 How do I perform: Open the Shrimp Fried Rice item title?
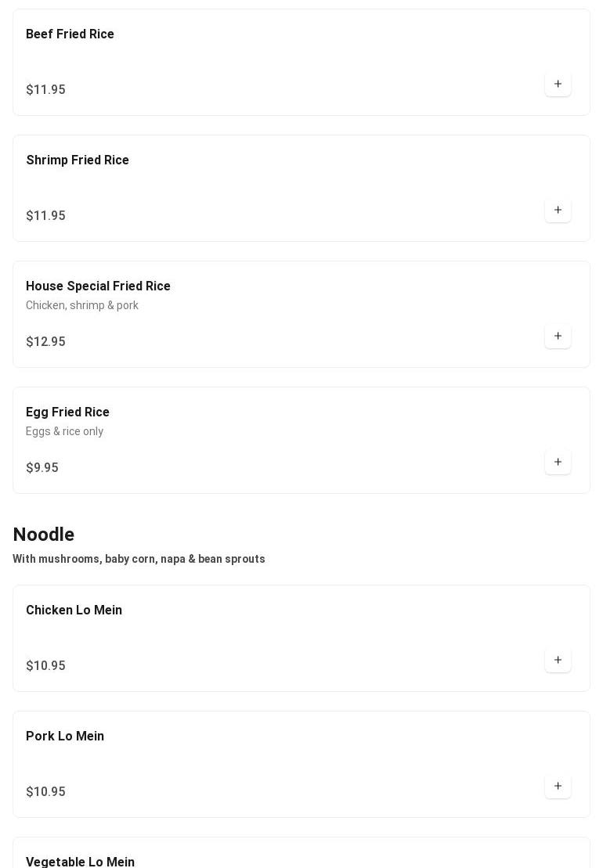(78, 160)
